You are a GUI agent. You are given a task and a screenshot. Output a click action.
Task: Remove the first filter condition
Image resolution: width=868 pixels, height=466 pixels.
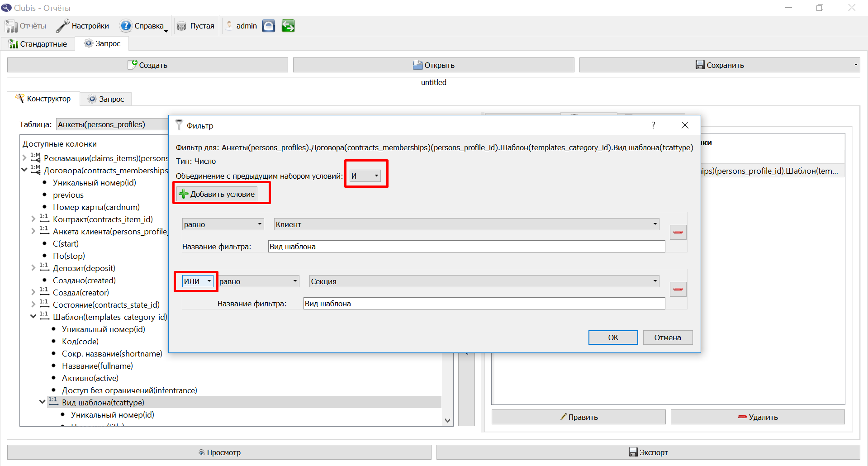(678, 232)
